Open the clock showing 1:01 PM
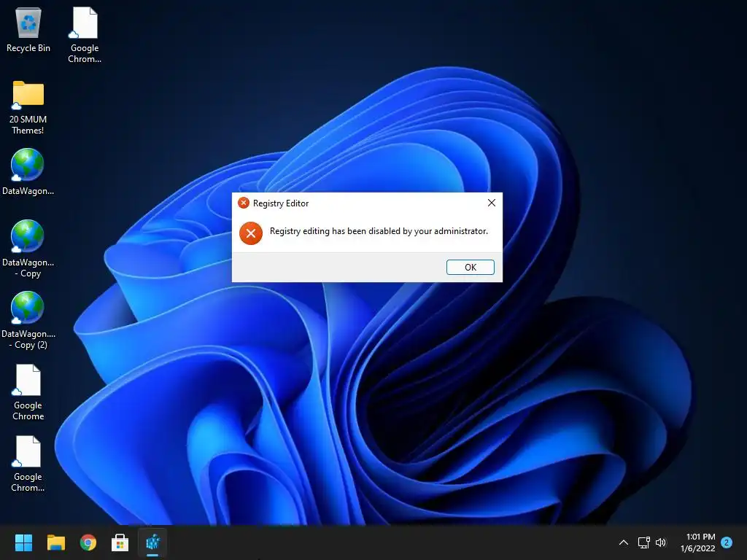The width and height of the screenshot is (747, 560). pos(698,542)
